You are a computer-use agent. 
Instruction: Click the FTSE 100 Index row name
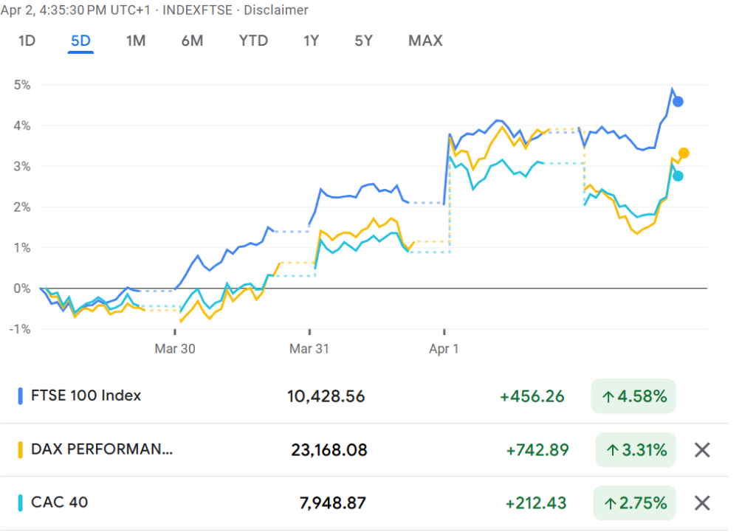[x=86, y=395]
